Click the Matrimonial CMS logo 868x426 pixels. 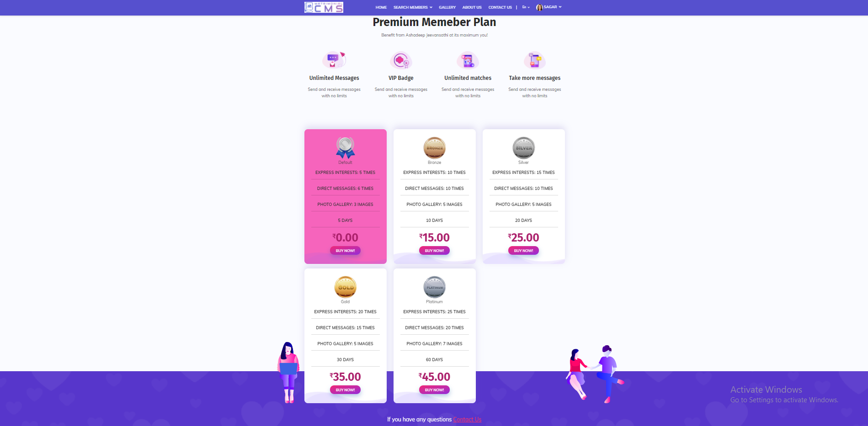click(324, 7)
